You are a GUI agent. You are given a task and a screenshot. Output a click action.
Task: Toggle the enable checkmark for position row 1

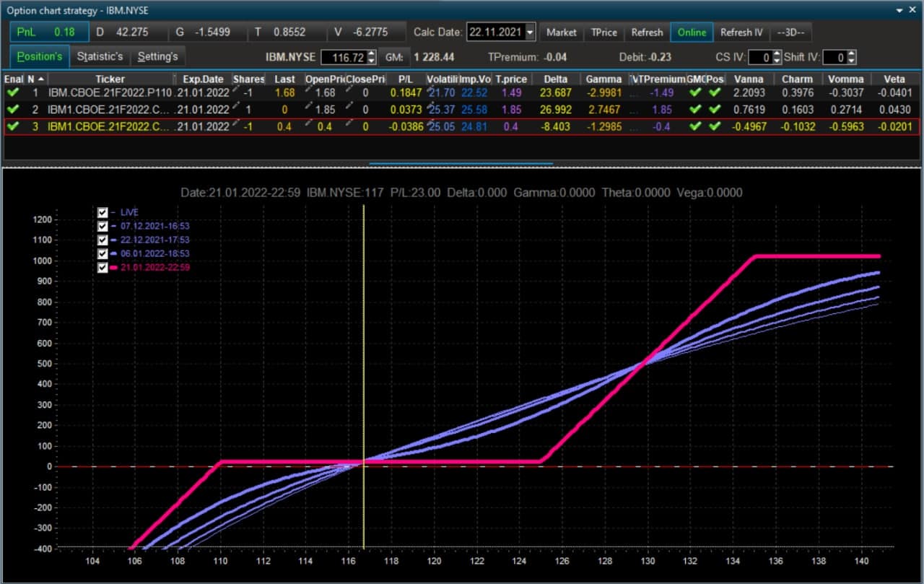pyautogui.click(x=12, y=92)
